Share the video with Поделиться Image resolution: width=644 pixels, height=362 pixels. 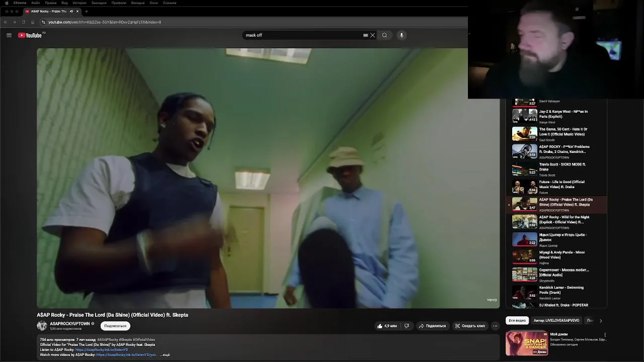coord(433,326)
